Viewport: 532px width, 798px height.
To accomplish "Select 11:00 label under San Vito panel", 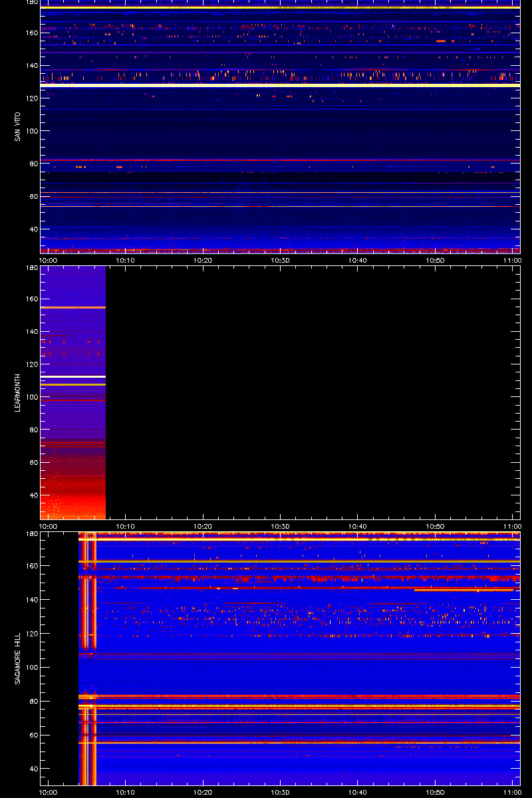I will tap(512, 260).
